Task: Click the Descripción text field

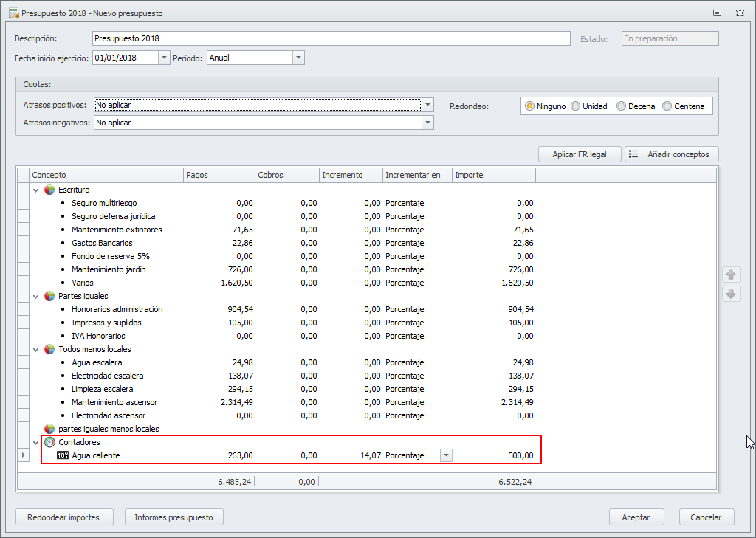Action: [331, 38]
